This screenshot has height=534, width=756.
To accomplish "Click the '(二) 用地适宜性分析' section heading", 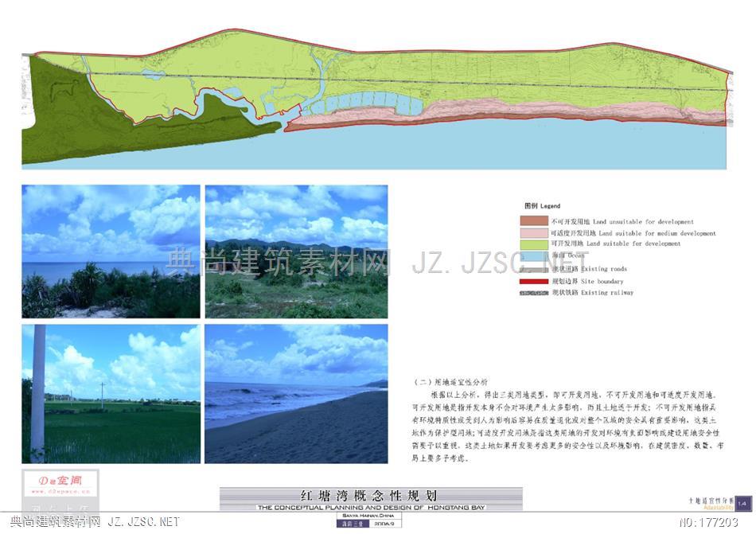I will click(450, 382).
